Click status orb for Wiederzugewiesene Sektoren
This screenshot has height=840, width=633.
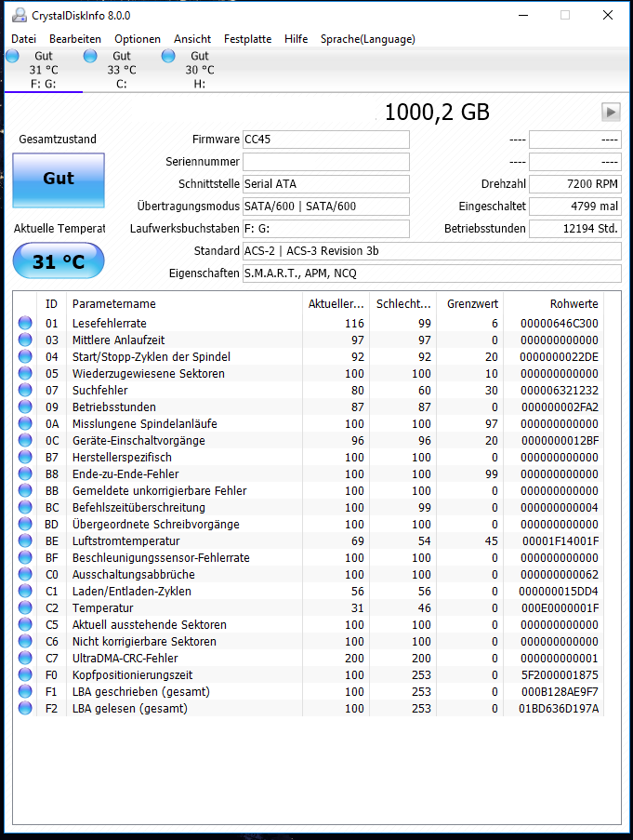[25, 373]
